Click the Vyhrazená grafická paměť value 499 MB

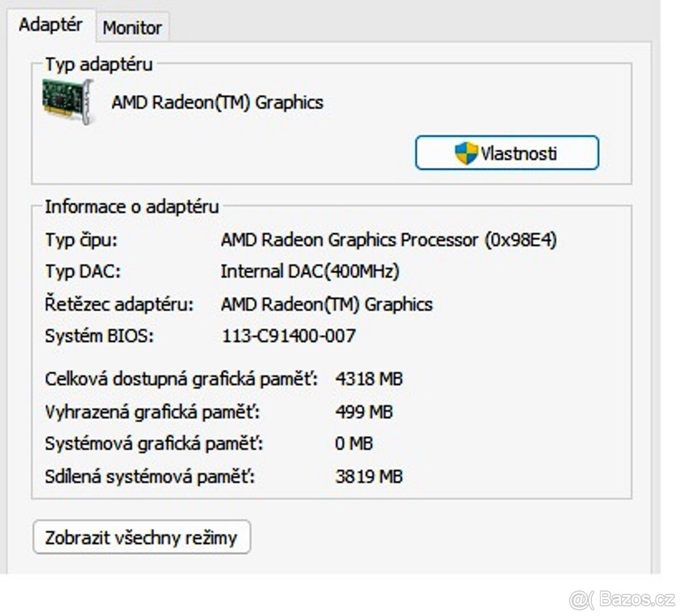pos(363,411)
